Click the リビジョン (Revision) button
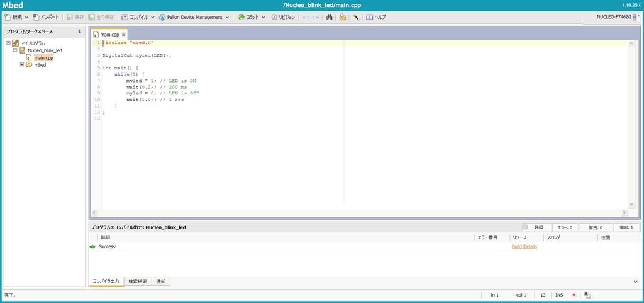 click(283, 17)
